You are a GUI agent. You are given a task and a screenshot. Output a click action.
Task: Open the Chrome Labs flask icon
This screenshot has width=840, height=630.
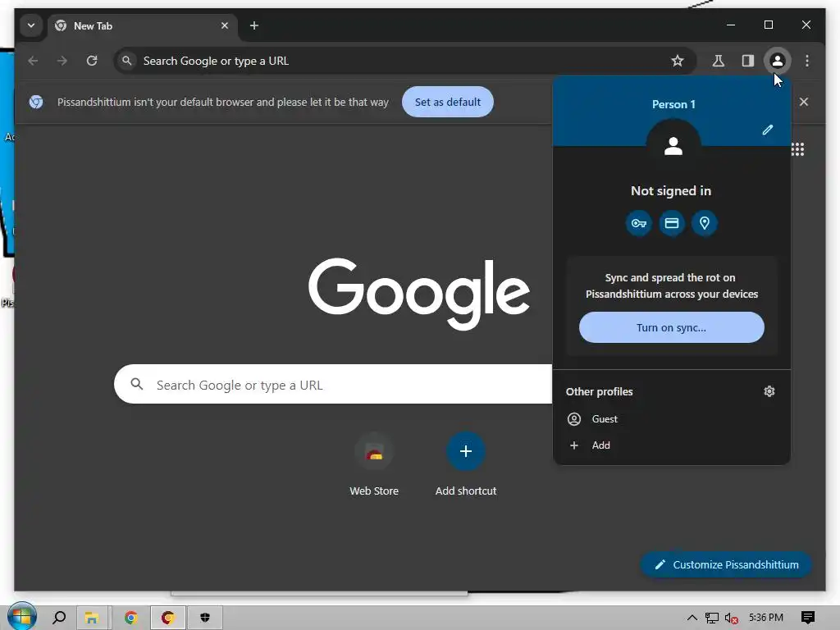pyautogui.click(x=719, y=61)
